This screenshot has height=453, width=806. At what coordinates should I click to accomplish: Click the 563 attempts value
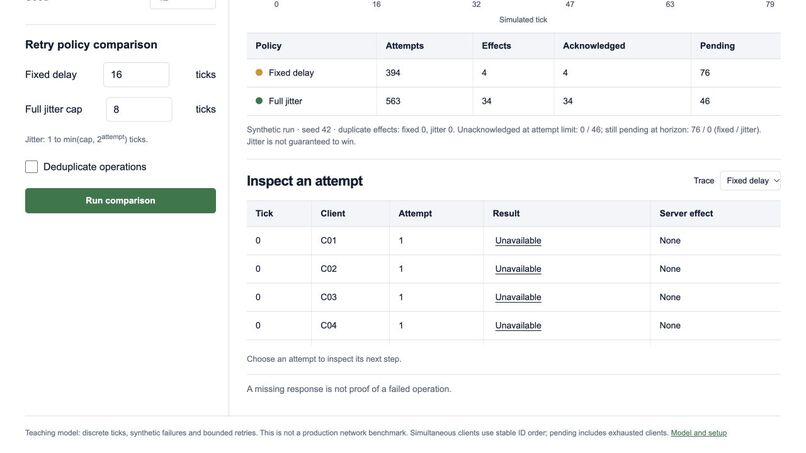(x=393, y=101)
